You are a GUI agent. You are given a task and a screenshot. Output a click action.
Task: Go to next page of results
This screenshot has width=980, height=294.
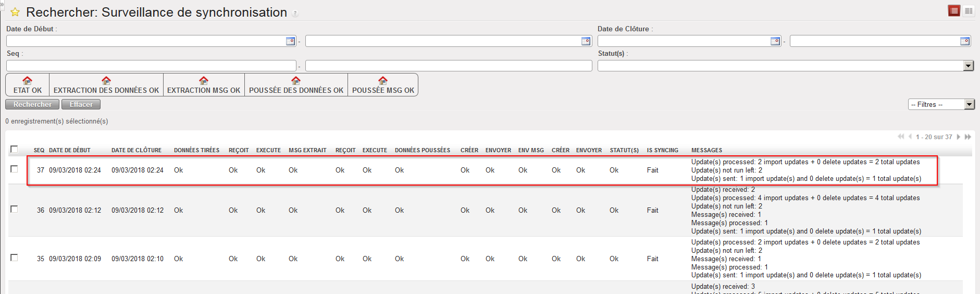958,137
